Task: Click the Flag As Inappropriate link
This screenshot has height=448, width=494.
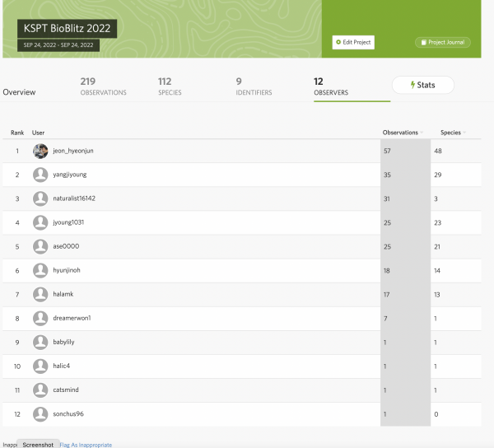Action: coord(86,445)
